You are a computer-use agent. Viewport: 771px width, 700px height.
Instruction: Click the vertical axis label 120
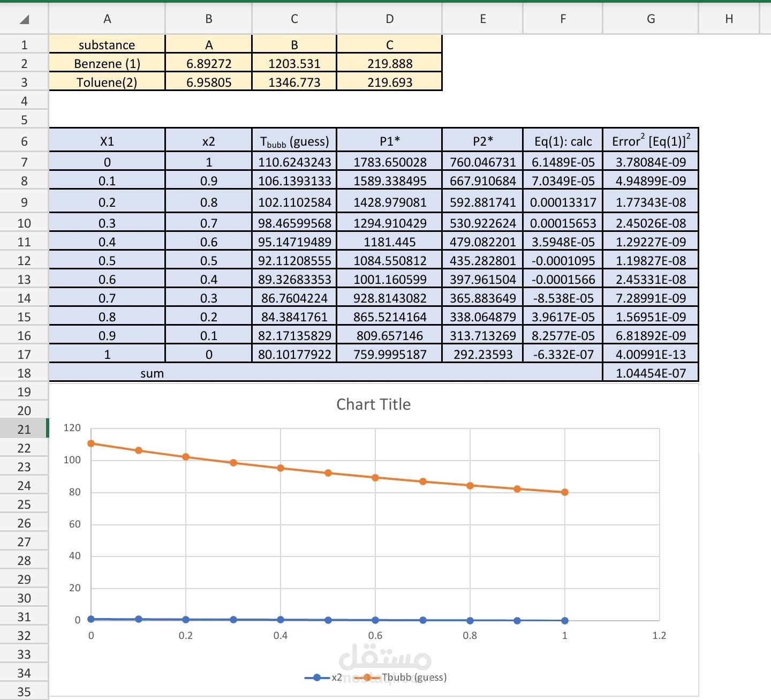pos(72,428)
